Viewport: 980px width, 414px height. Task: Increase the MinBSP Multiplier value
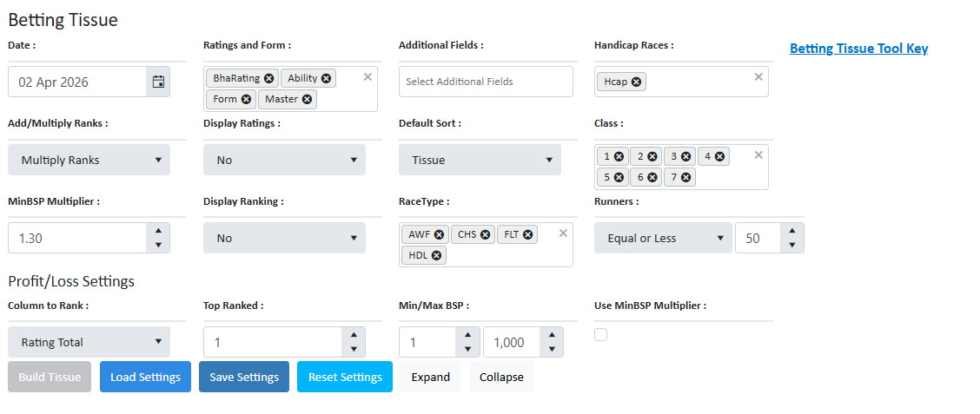[157, 231]
